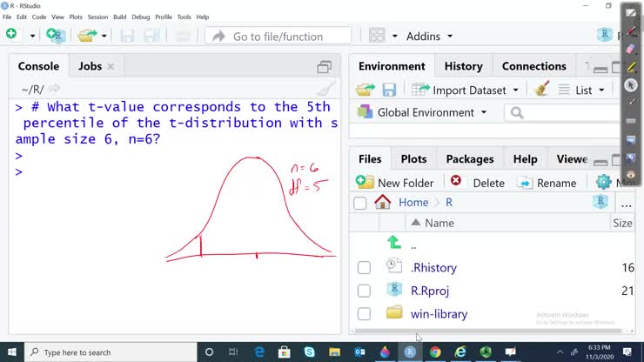Click the Load workspace folder icon
This screenshot has height=362, width=644.
click(366, 89)
